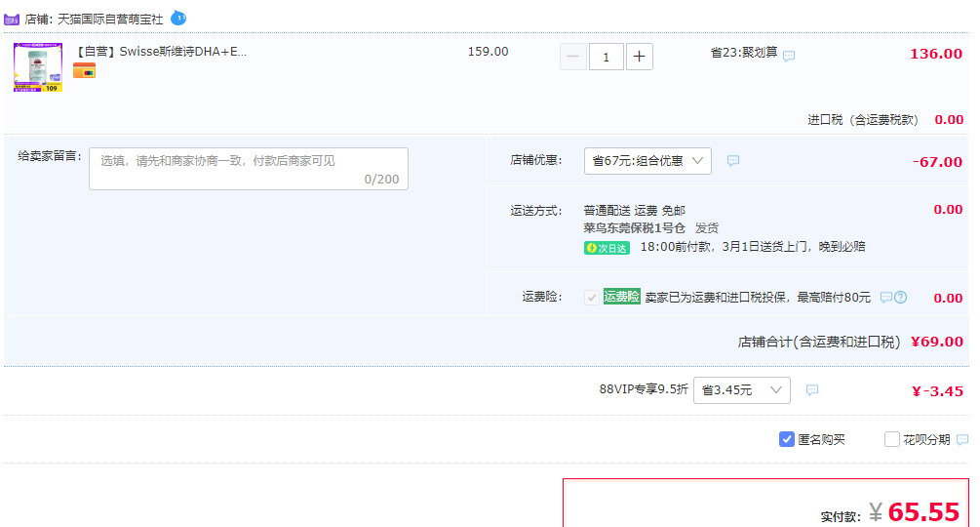Image resolution: width=980 pixels, height=527 pixels.
Task: Click the green 次日达 badge
Action: [607, 248]
